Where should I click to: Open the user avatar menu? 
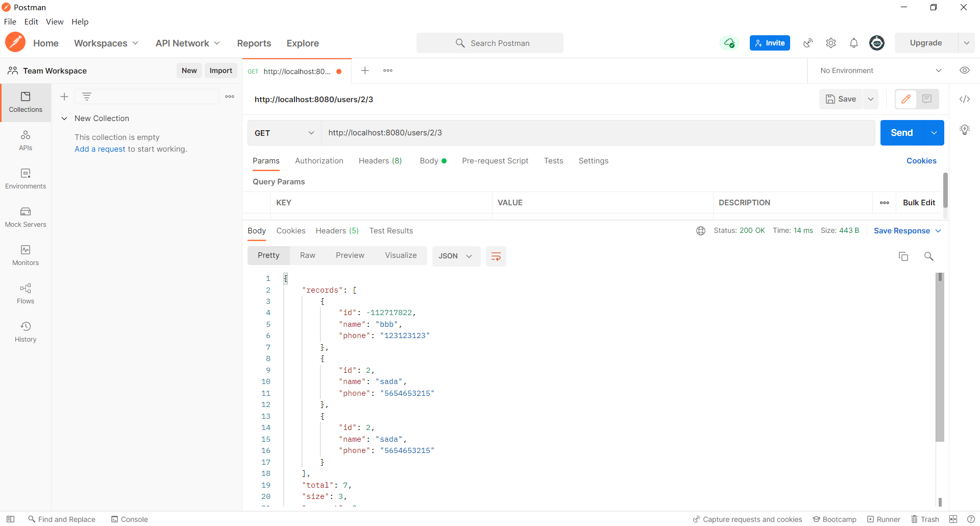click(x=877, y=43)
